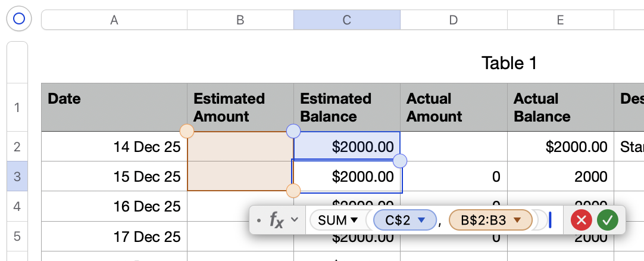Click the table select-all circle handle
Image resolution: width=644 pixels, height=261 pixels.
tap(18, 19)
